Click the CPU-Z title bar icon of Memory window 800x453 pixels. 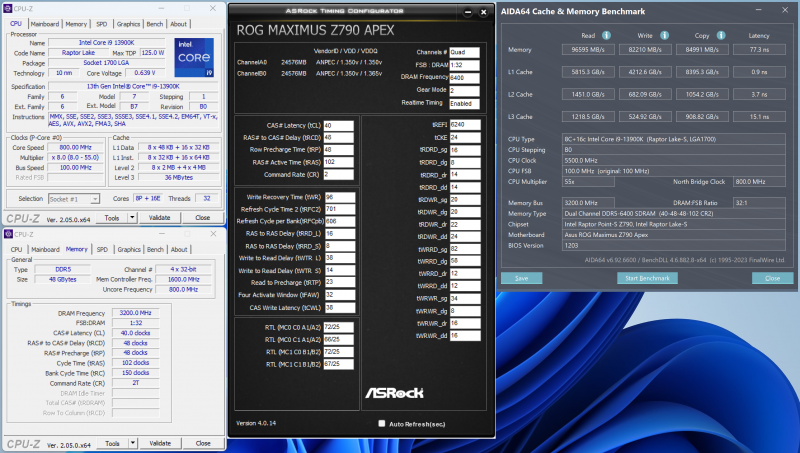pos(7,233)
